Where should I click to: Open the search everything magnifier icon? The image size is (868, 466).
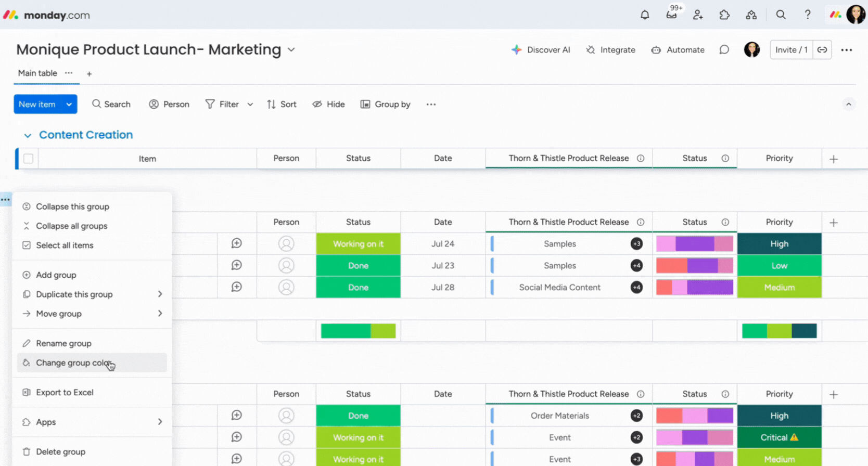click(781, 15)
